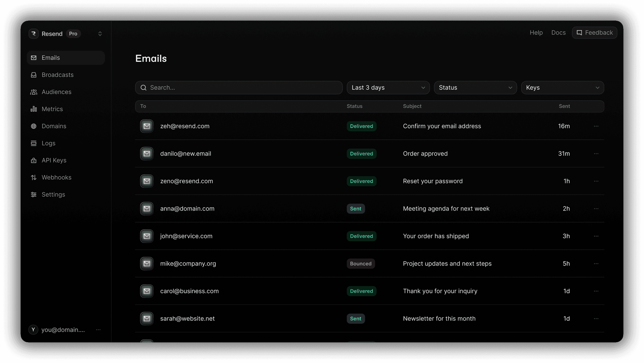
Task: Open Broadcasts from the sidebar
Action: 57,75
